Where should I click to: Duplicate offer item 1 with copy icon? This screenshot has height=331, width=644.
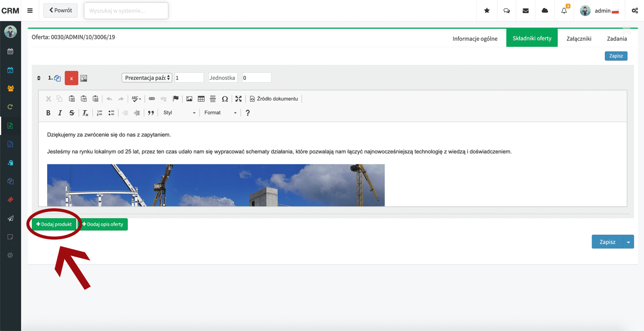pyautogui.click(x=57, y=78)
